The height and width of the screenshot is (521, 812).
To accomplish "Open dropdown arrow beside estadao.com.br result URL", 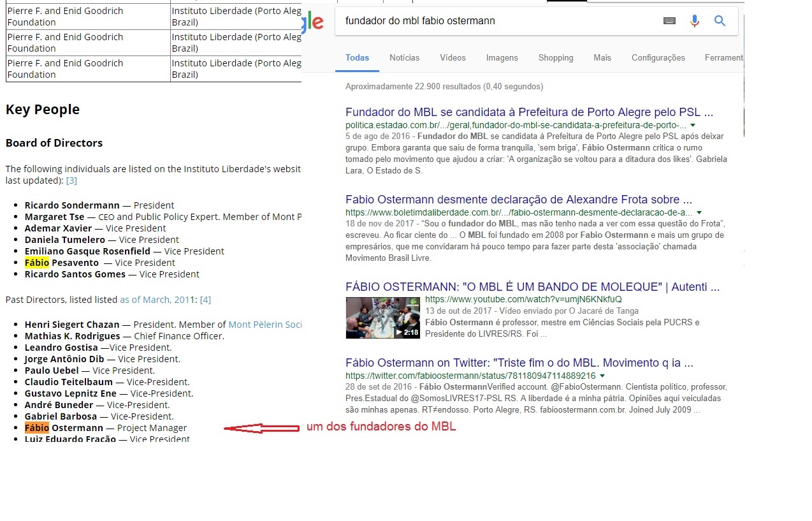I will click(x=693, y=125).
